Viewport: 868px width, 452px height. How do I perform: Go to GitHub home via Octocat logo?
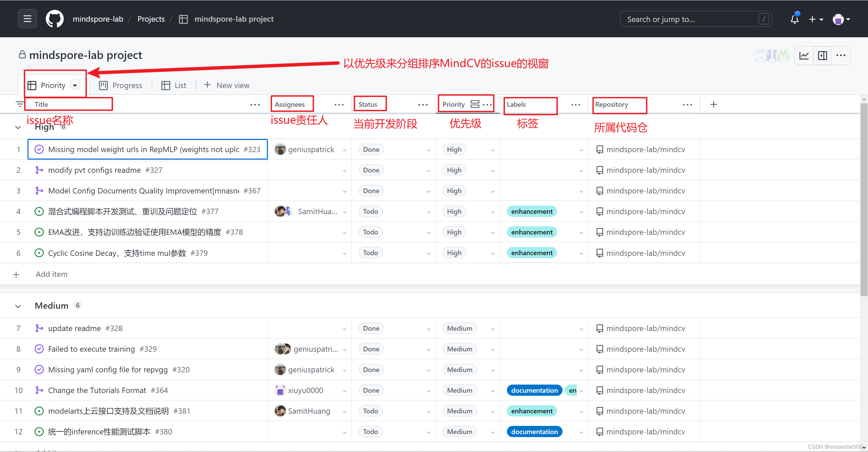[55, 19]
